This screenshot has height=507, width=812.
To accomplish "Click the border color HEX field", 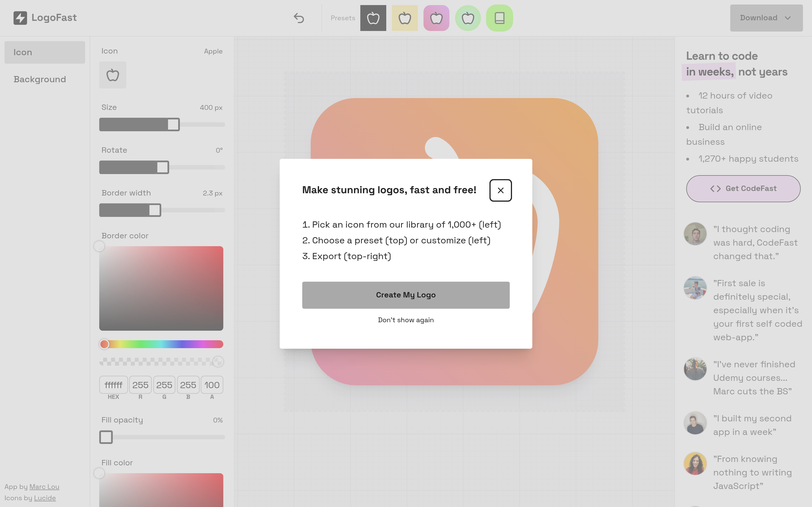I will tap(113, 385).
